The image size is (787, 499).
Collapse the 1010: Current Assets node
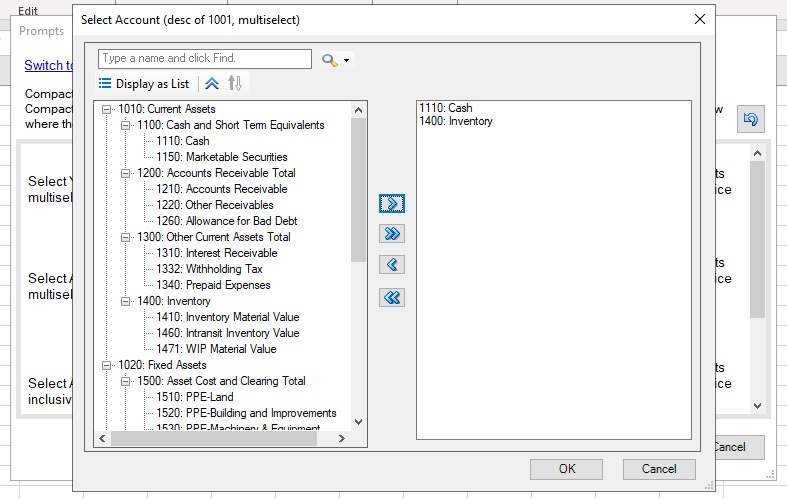tap(106, 109)
